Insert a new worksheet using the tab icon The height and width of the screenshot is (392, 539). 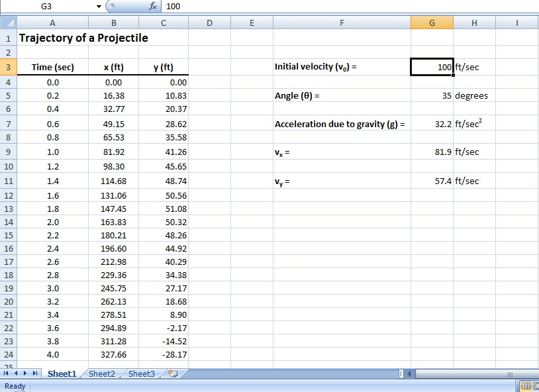tap(170, 373)
